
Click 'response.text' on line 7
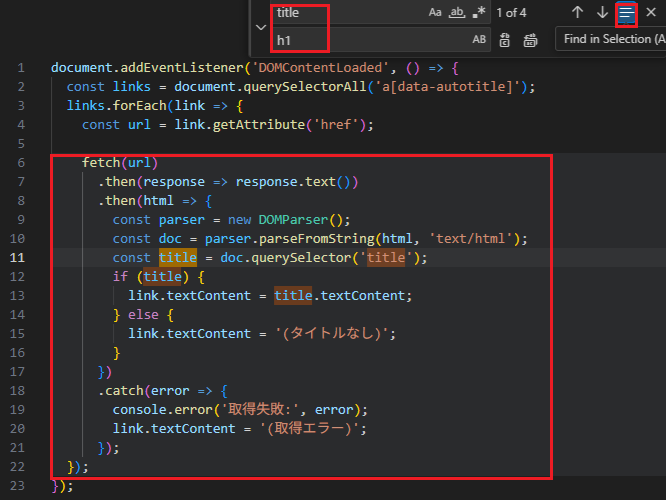(x=286, y=182)
